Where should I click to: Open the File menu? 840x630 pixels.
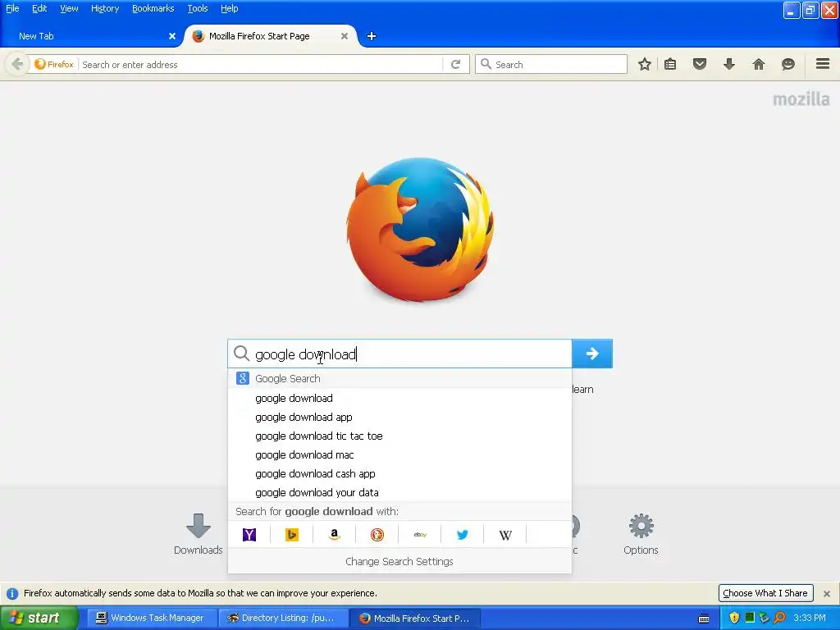pos(12,8)
